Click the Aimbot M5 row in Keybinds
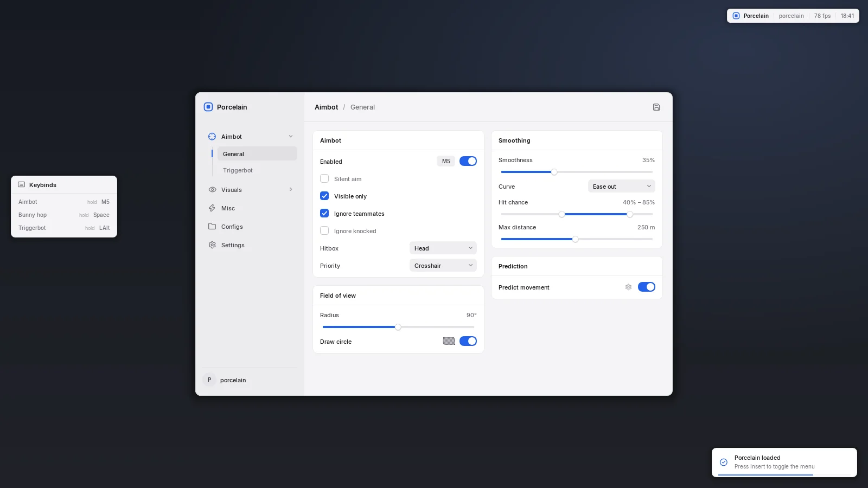868x488 pixels. click(x=64, y=202)
